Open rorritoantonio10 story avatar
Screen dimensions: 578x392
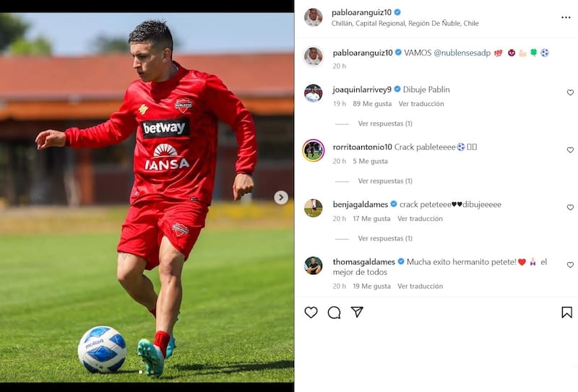pos(314,150)
